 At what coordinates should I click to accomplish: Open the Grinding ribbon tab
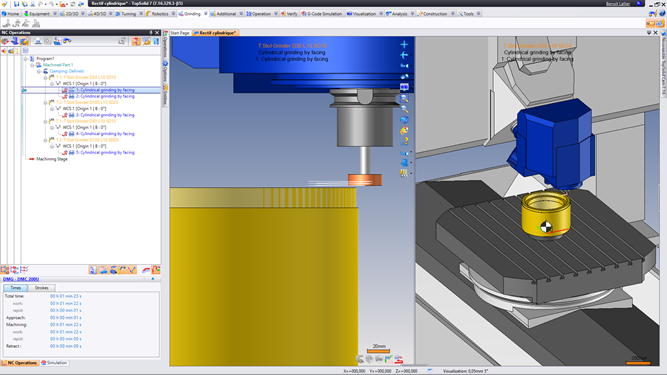coord(189,14)
